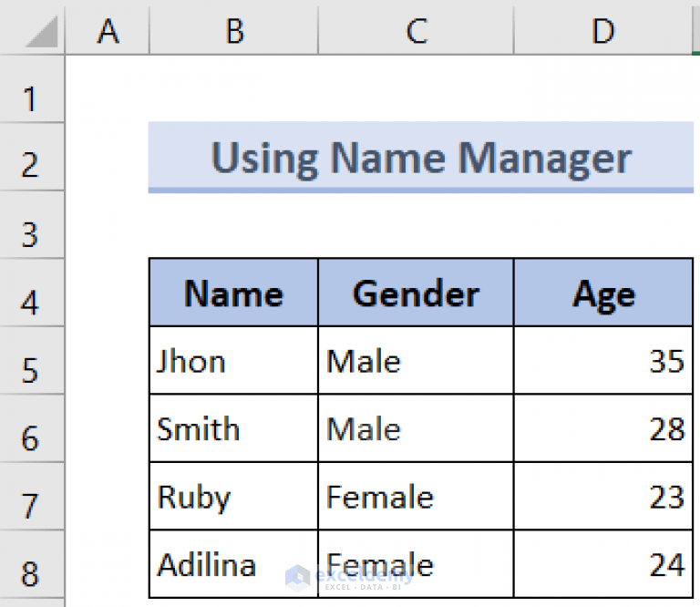
Task: Click the 'Age' header cell
Action: 603,293
